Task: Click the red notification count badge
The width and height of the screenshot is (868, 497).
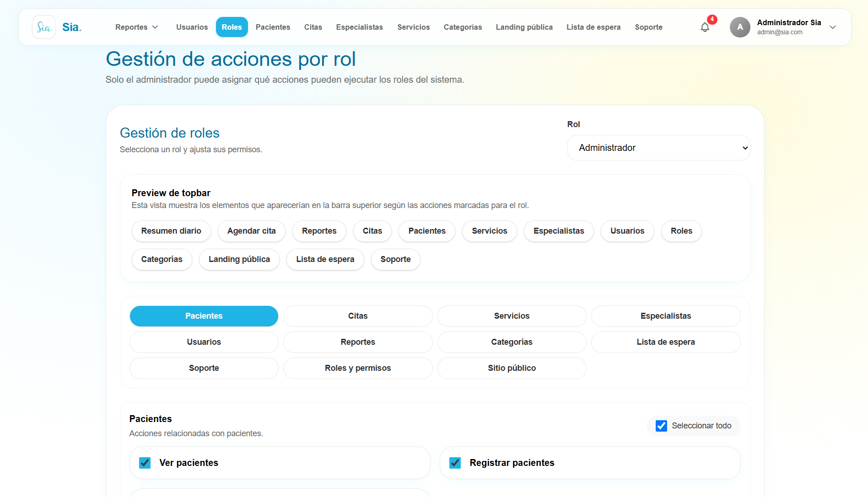Action: [712, 19]
